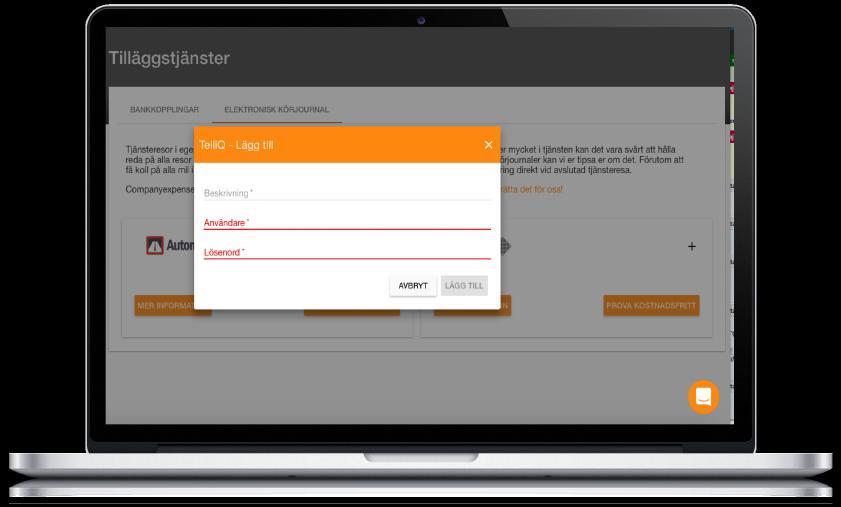This screenshot has height=507, width=841.
Task: Click the PROVA KOSTNADSFRITT button
Action: click(651, 306)
